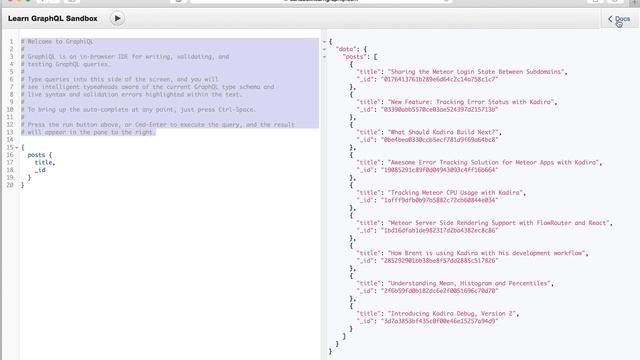Click line number 20 in the gutter

(x=10, y=185)
